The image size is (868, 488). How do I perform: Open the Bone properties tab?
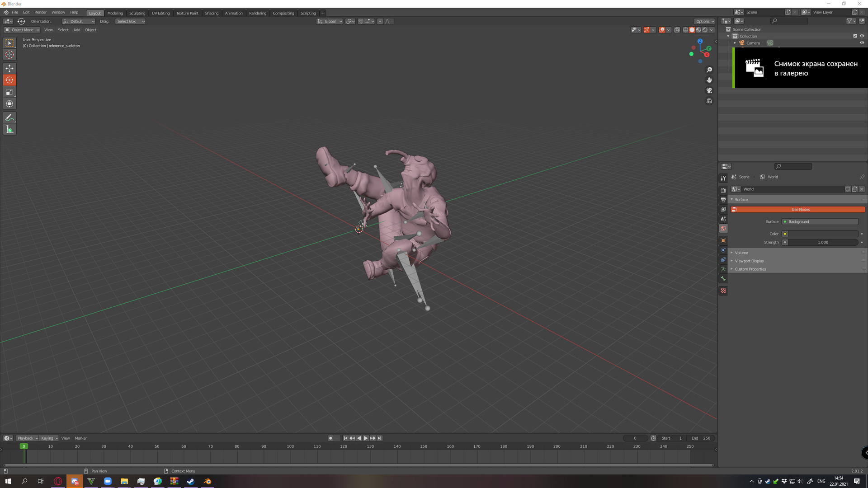pos(723,278)
